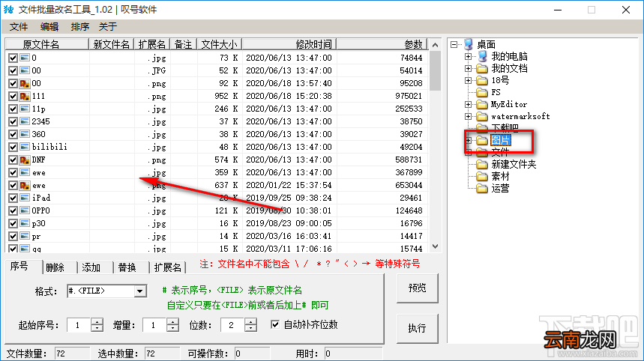Sort by 修改时间 column header
This screenshot has width=644, height=361.
click(289, 44)
